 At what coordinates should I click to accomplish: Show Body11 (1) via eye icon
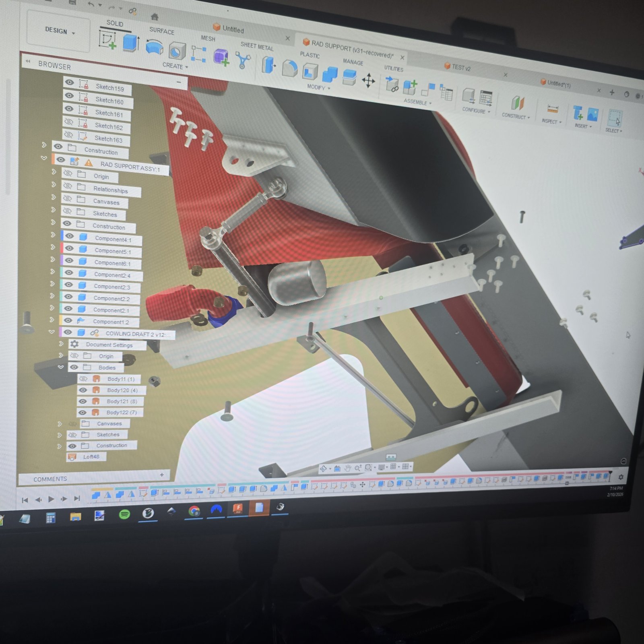click(x=83, y=378)
